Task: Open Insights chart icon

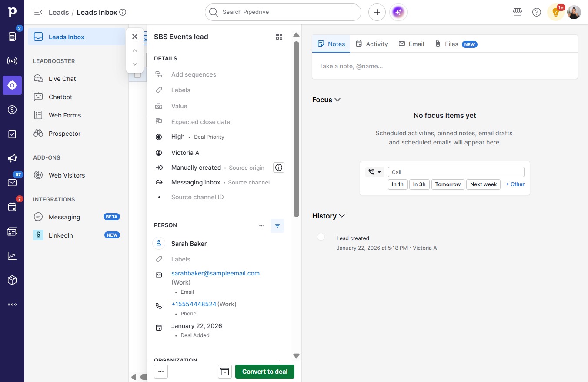Action: [12, 256]
